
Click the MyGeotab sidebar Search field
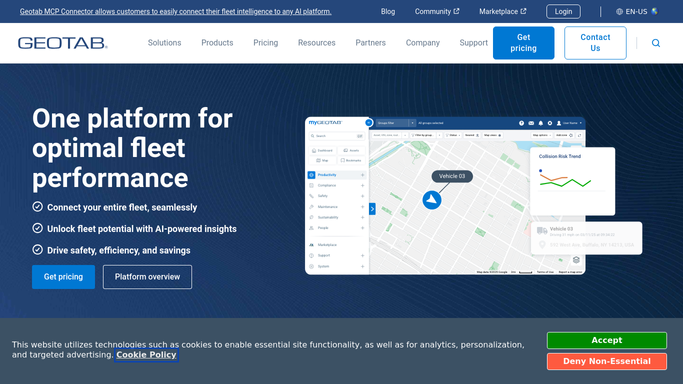(x=337, y=136)
